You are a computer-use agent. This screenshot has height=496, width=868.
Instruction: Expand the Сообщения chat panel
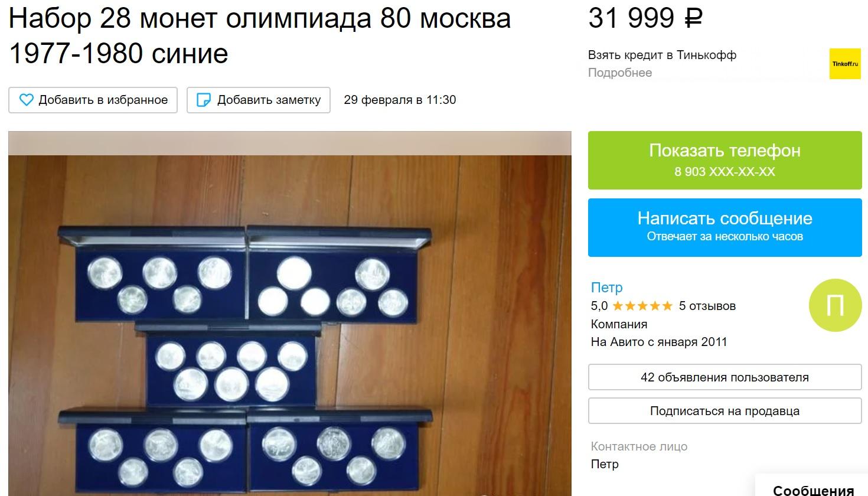coord(812,488)
